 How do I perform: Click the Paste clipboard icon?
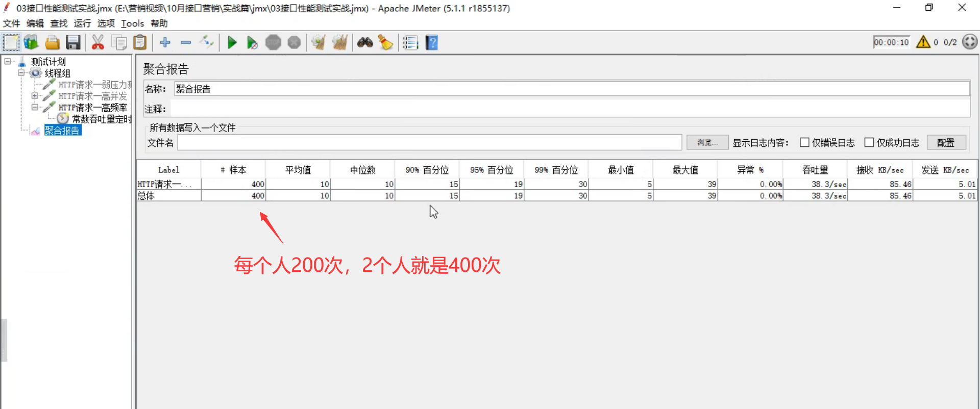point(140,42)
